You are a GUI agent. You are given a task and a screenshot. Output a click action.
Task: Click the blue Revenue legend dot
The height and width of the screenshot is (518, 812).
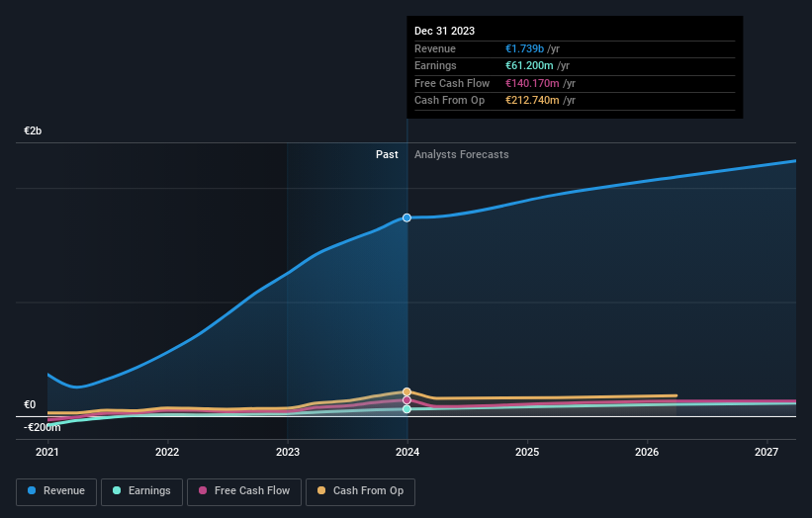tap(32, 490)
